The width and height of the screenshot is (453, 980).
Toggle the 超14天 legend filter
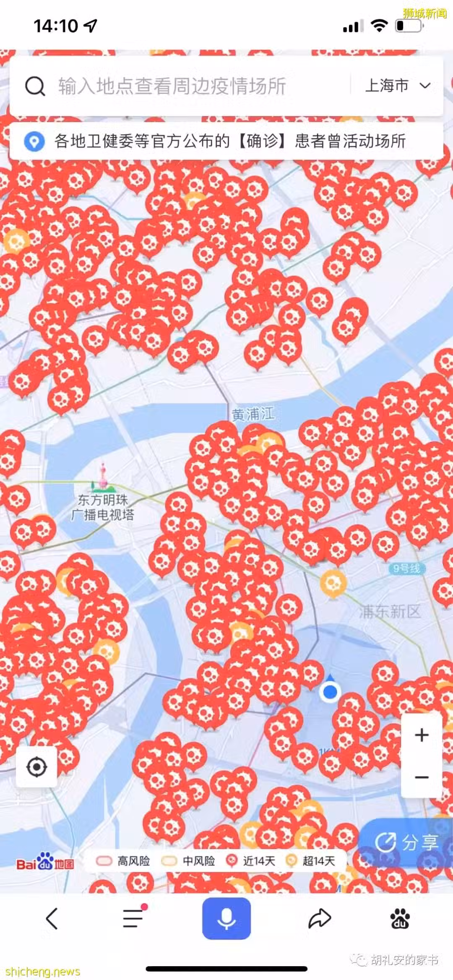coord(310,861)
